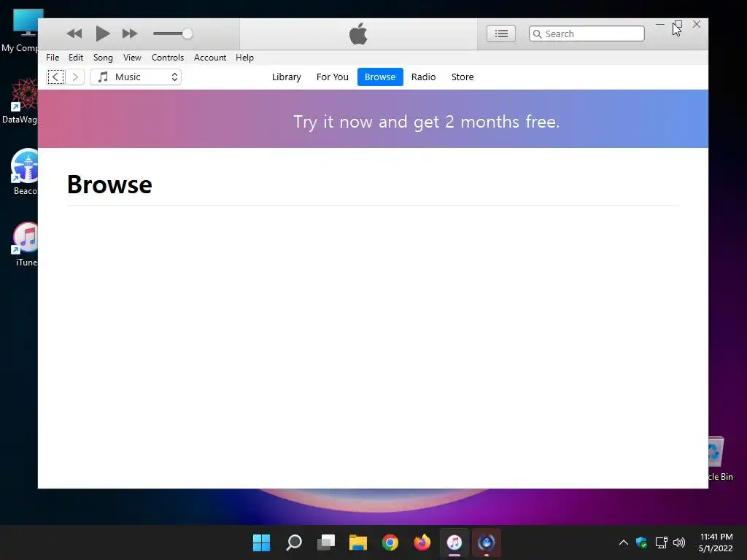Open the File menu
Viewport: 747px width, 560px height.
53,58
